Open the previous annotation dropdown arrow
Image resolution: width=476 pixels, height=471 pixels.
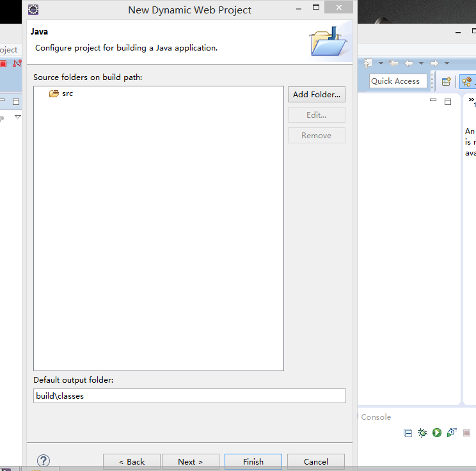click(381, 63)
